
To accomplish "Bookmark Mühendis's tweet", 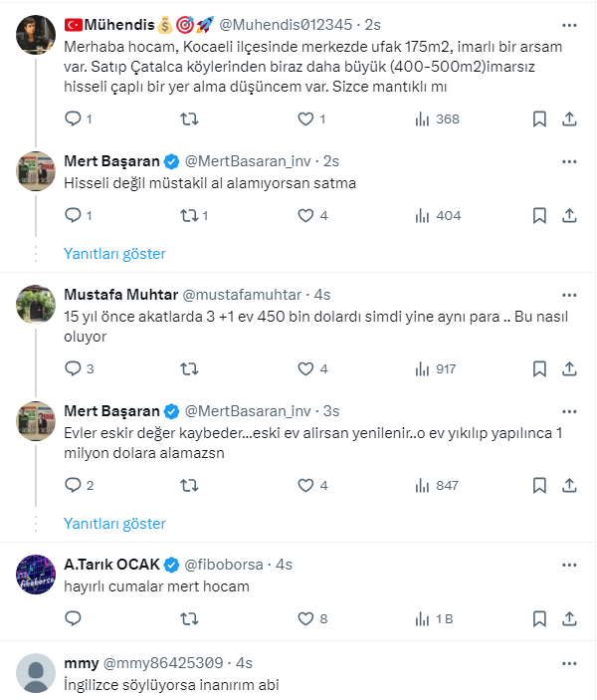I will 539,119.
